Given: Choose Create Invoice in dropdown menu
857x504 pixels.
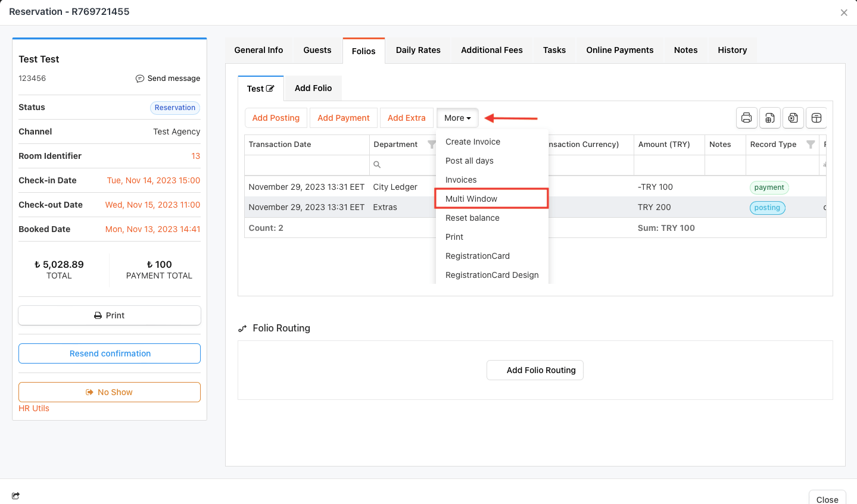Looking at the screenshot, I should point(472,142).
